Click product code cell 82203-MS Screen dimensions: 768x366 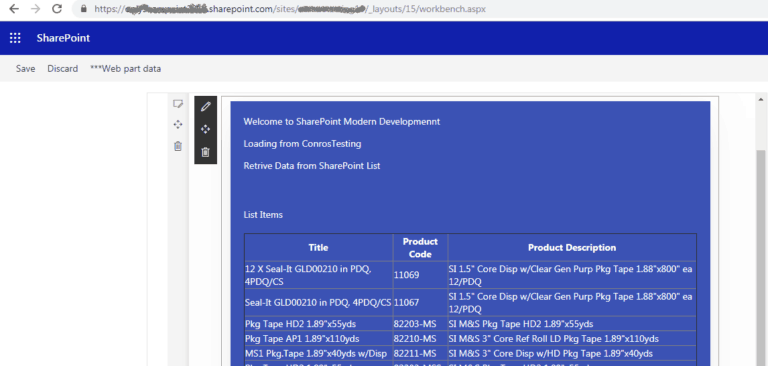click(x=420, y=324)
